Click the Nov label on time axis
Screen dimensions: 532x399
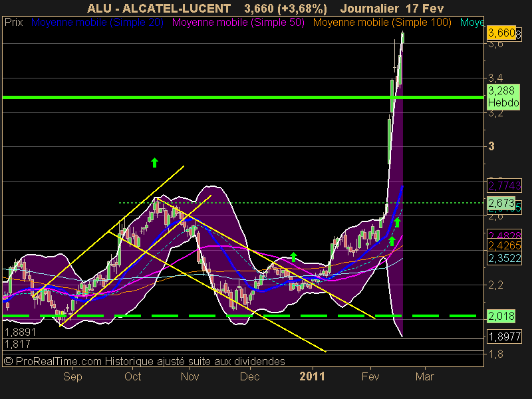point(190,376)
